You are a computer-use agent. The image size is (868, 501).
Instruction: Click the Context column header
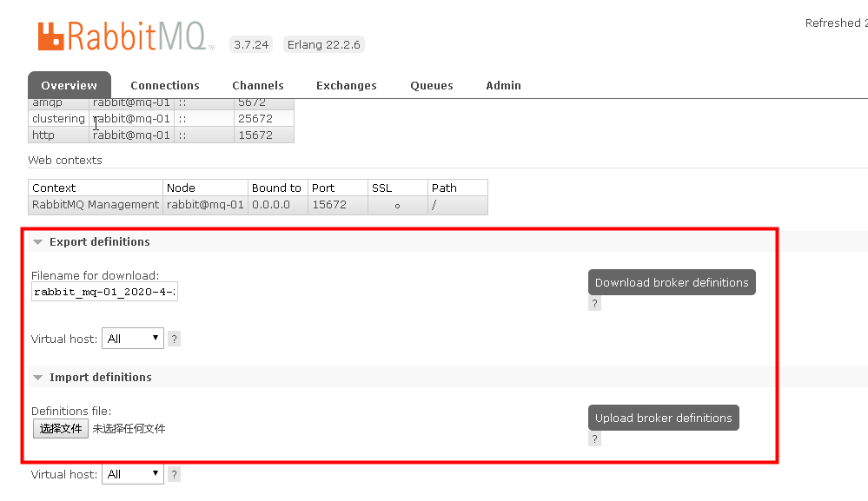(96, 188)
